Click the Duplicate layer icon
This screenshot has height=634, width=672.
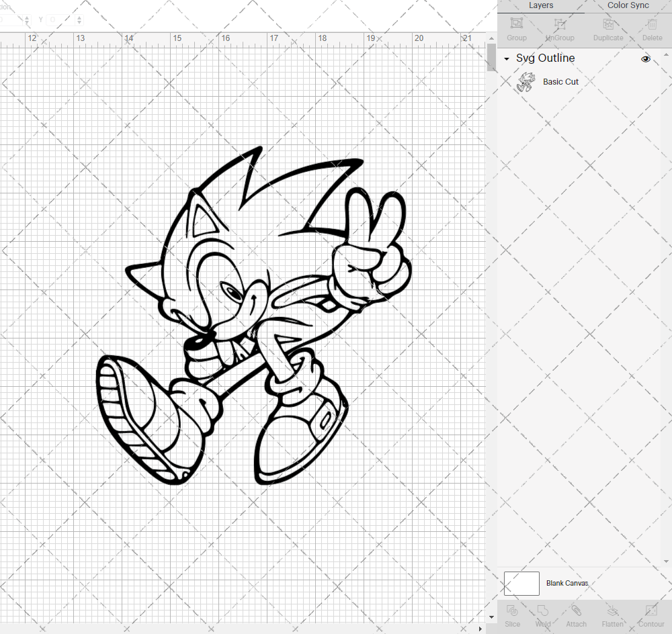(607, 23)
